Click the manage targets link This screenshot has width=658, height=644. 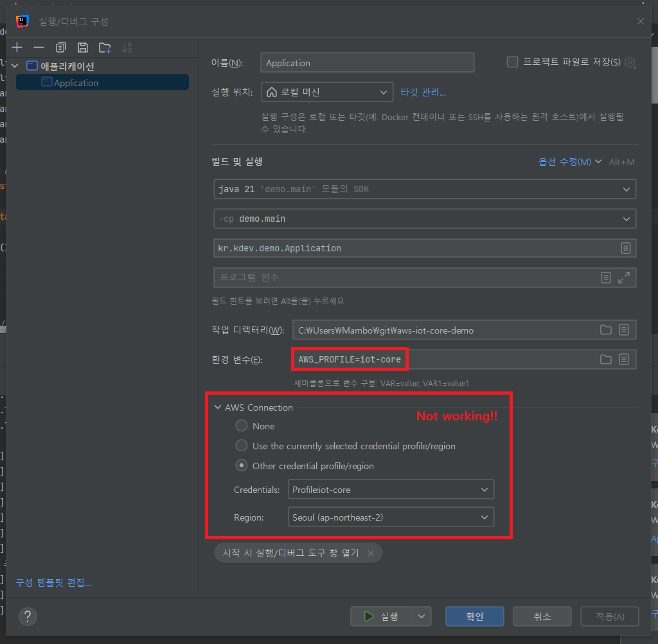(423, 92)
